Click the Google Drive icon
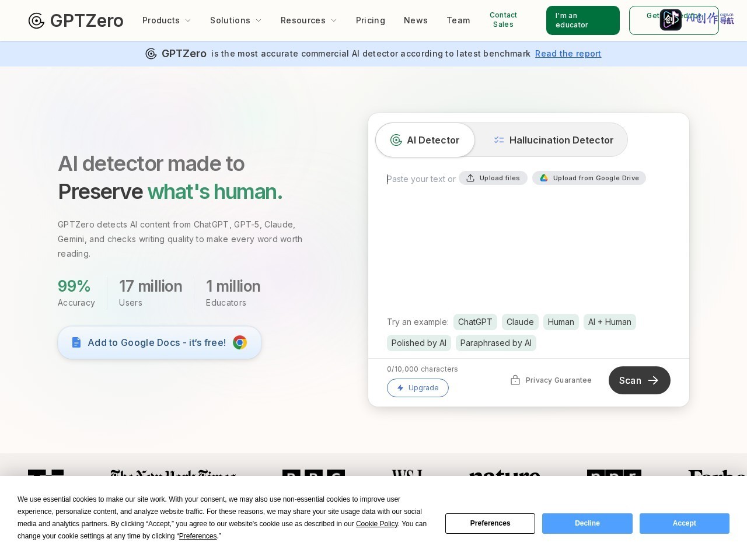Screen dimensions: 747x560 544,178
